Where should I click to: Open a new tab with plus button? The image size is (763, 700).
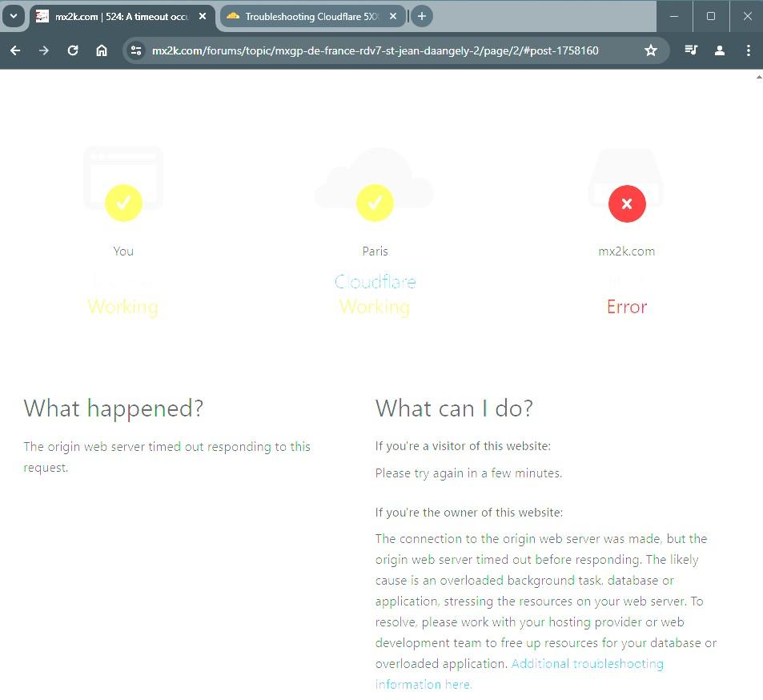coord(422,17)
